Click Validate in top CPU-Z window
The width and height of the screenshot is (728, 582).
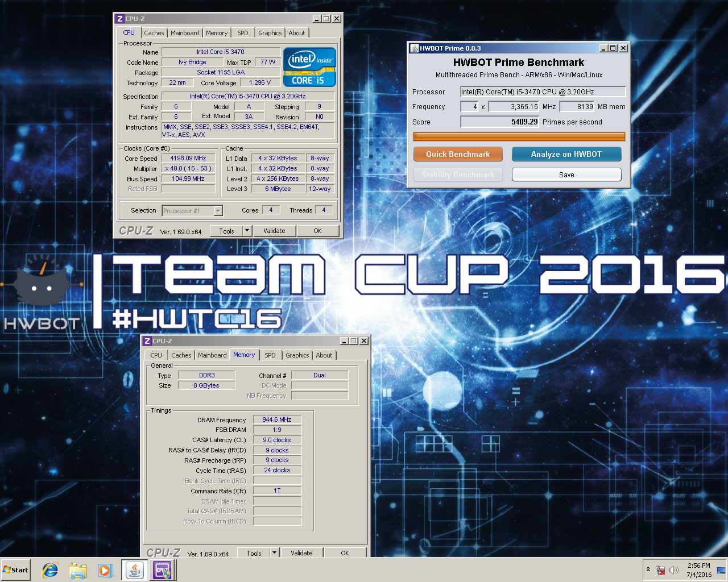click(274, 231)
